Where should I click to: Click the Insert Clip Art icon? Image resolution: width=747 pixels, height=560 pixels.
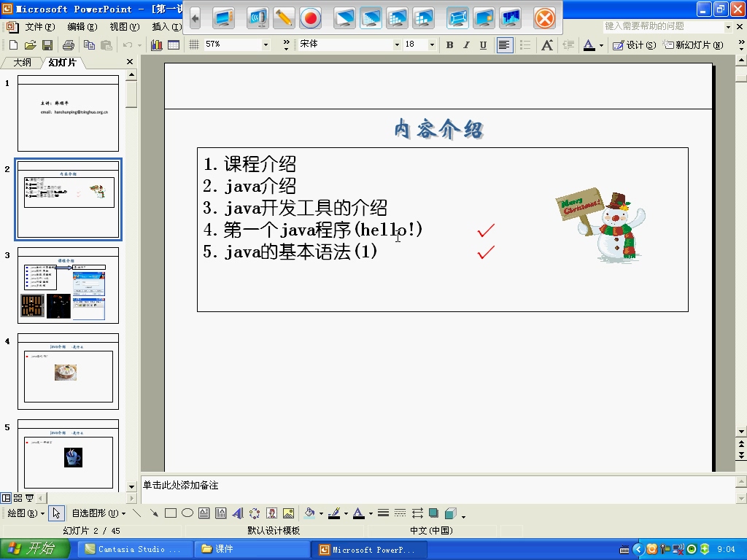click(x=271, y=513)
